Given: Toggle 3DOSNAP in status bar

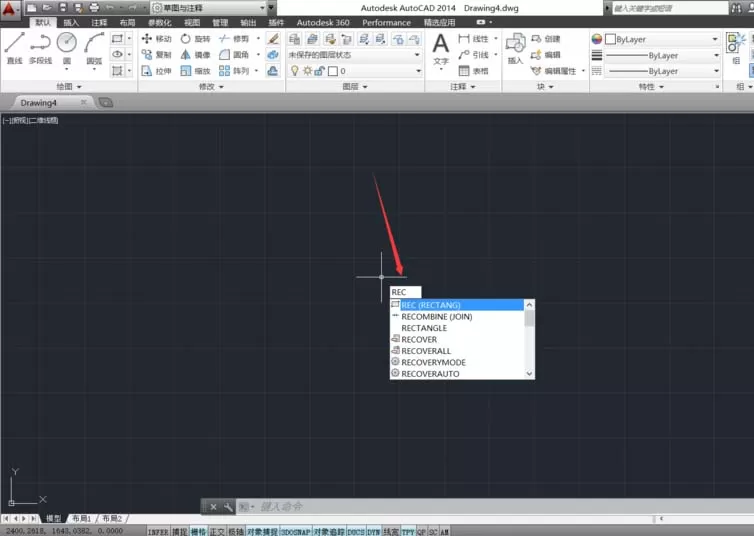Looking at the screenshot, I should pos(295,532).
